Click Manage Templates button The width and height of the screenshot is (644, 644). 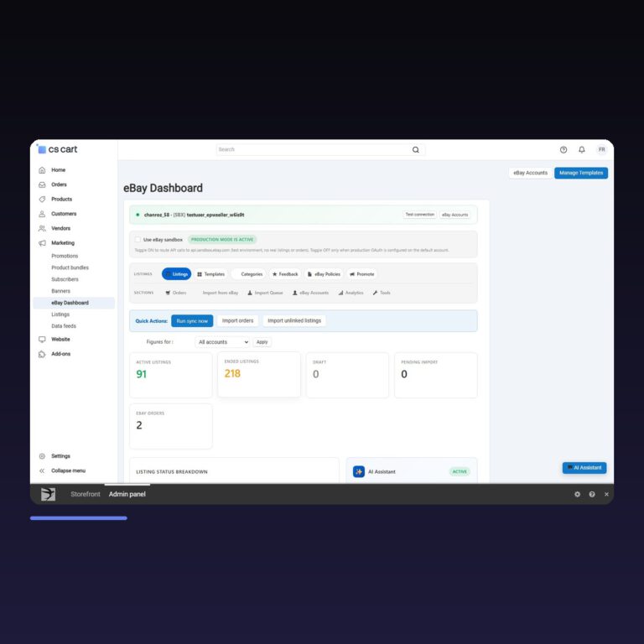(581, 173)
